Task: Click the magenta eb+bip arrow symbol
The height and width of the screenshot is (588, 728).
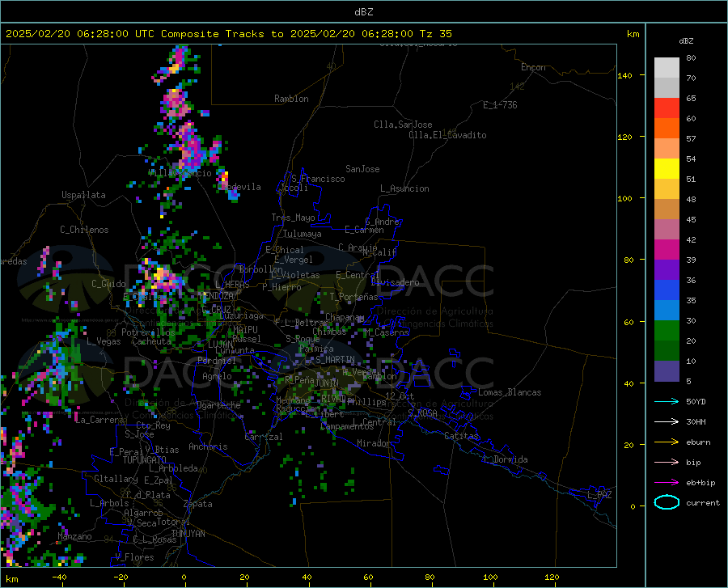Action: pos(667,483)
